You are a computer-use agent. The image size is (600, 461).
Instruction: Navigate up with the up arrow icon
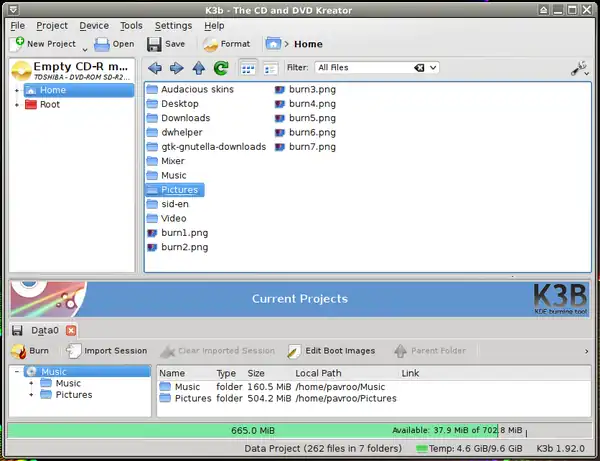[x=198, y=68]
